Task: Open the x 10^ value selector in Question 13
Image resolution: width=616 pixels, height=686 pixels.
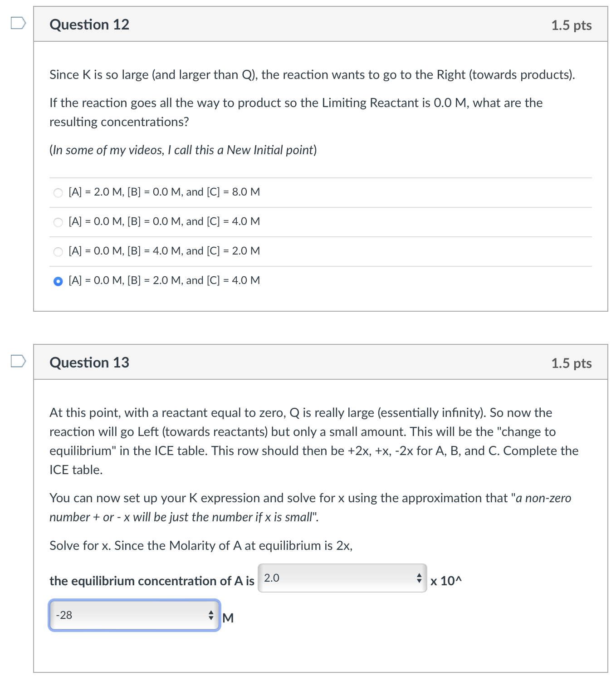Action: pyautogui.click(x=340, y=578)
